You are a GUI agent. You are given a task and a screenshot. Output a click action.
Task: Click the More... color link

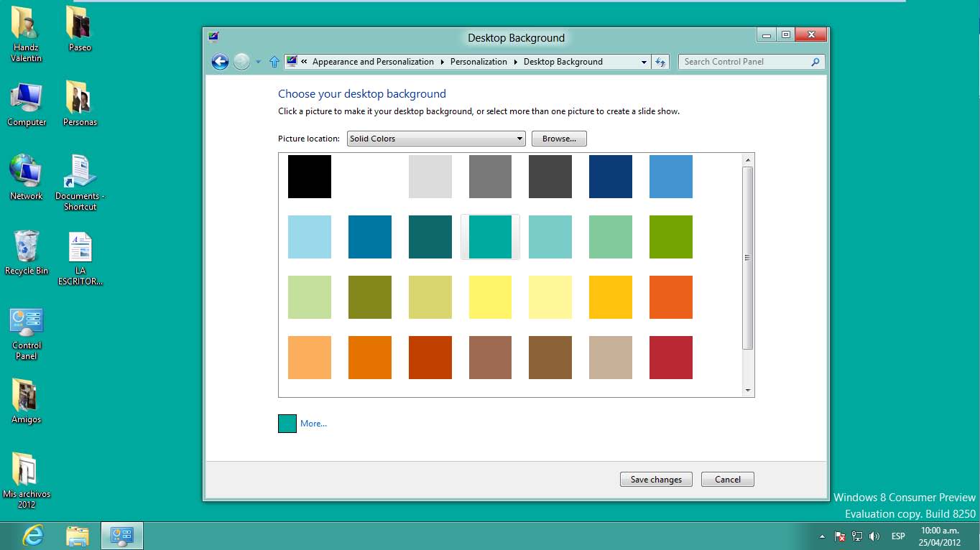click(x=313, y=424)
